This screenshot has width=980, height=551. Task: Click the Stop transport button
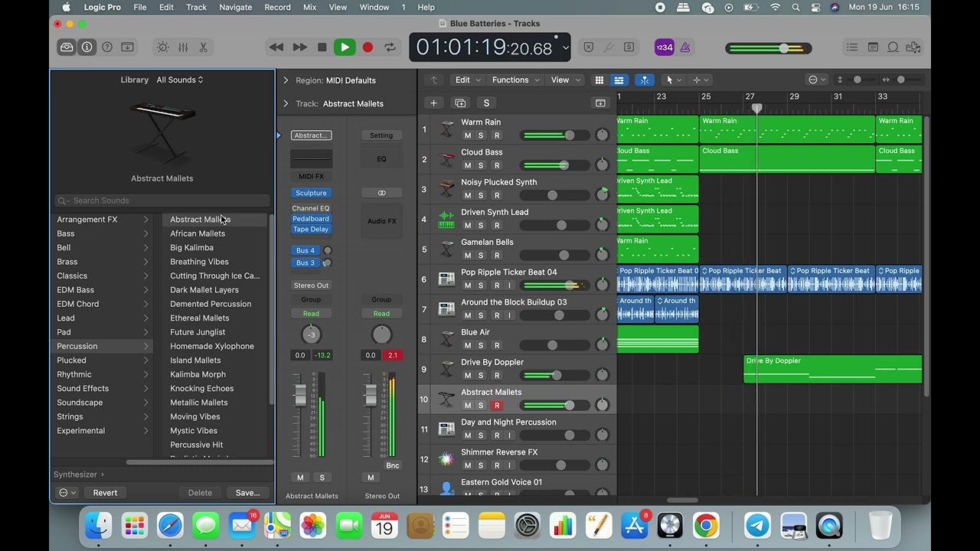click(322, 47)
